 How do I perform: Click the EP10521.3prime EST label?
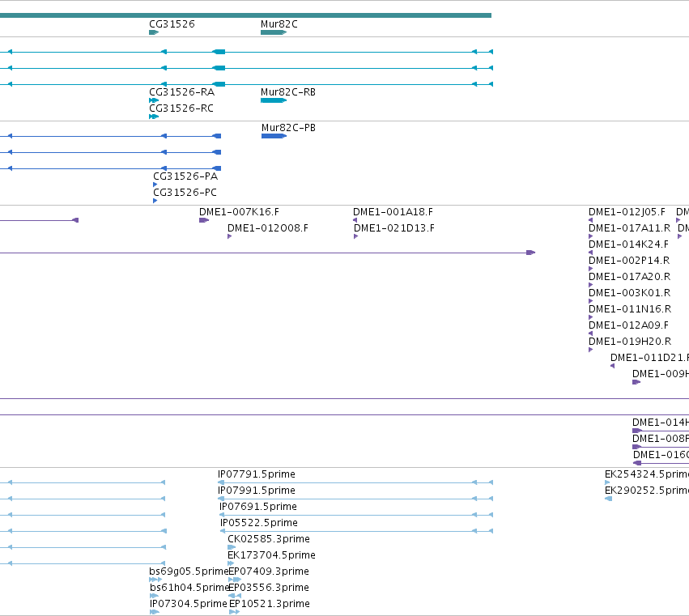click(270, 605)
